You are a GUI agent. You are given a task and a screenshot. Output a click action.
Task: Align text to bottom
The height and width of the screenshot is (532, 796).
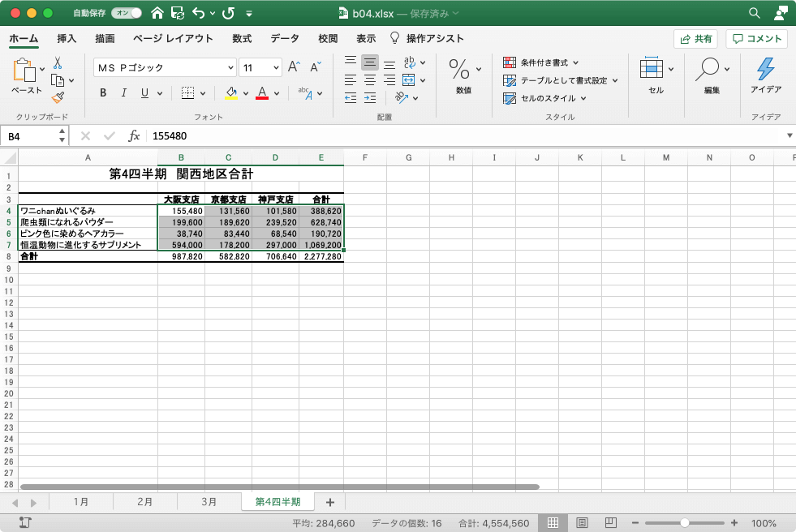coord(389,63)
